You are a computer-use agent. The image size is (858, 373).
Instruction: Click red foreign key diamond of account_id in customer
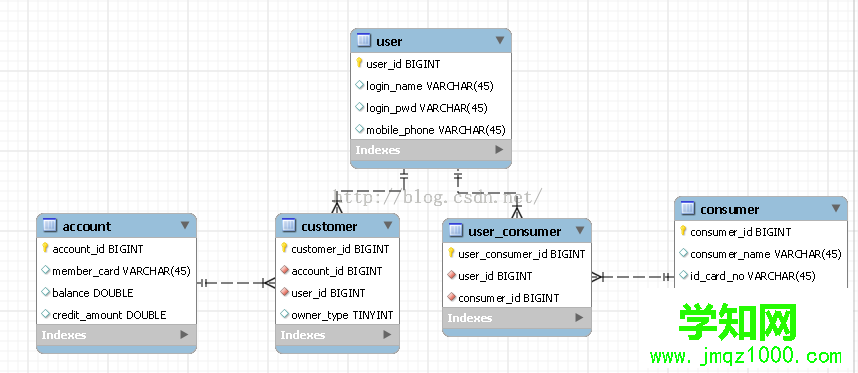284,270
